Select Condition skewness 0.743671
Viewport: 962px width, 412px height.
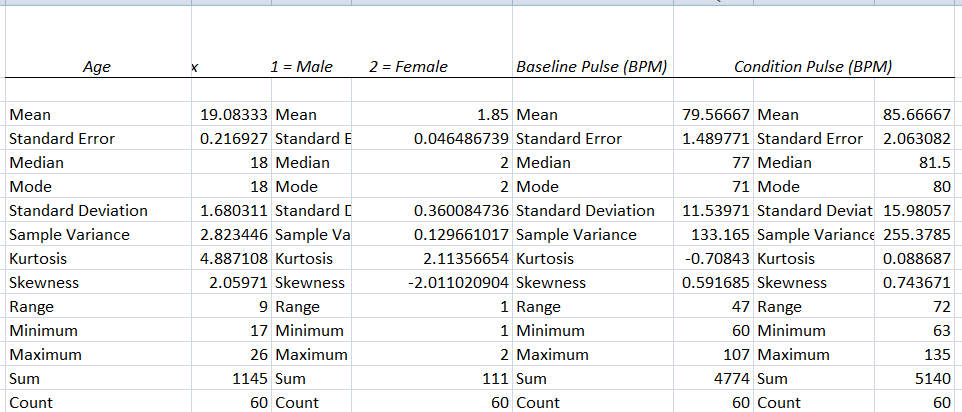(x=917, y=283)
